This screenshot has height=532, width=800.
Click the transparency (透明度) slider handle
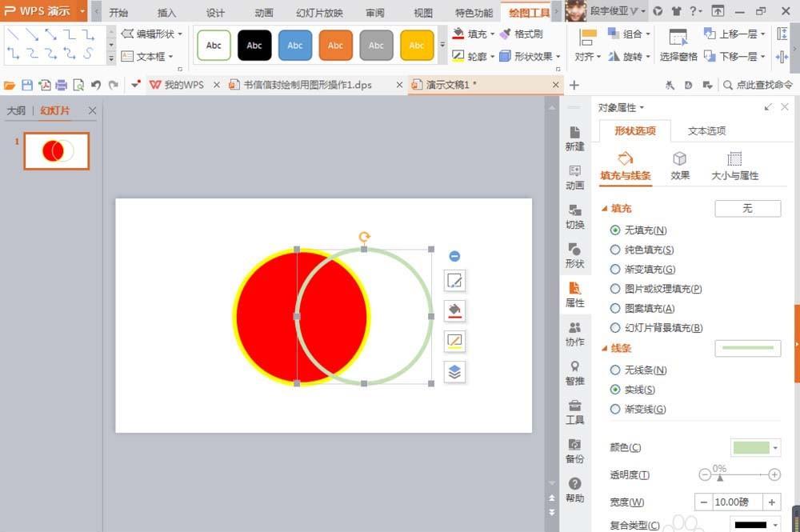click(x=720, y=478)
